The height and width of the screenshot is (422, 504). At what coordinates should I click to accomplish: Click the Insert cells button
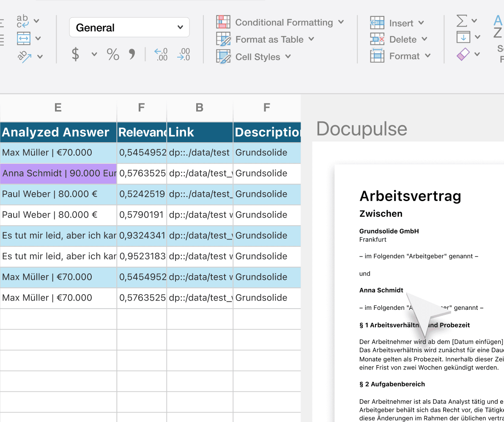coord(397,23)
